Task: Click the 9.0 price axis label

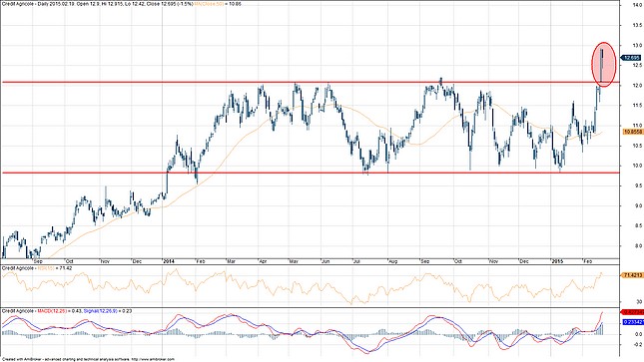Action: click(639, 206)
